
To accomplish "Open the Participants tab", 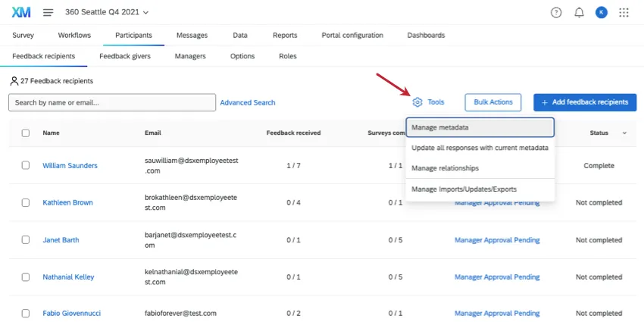I will 133,36.
